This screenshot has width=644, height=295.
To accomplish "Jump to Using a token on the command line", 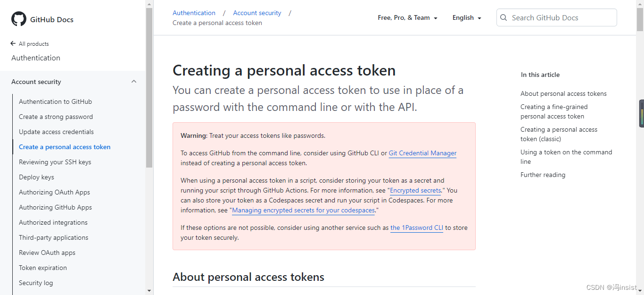I will (566, 157).
